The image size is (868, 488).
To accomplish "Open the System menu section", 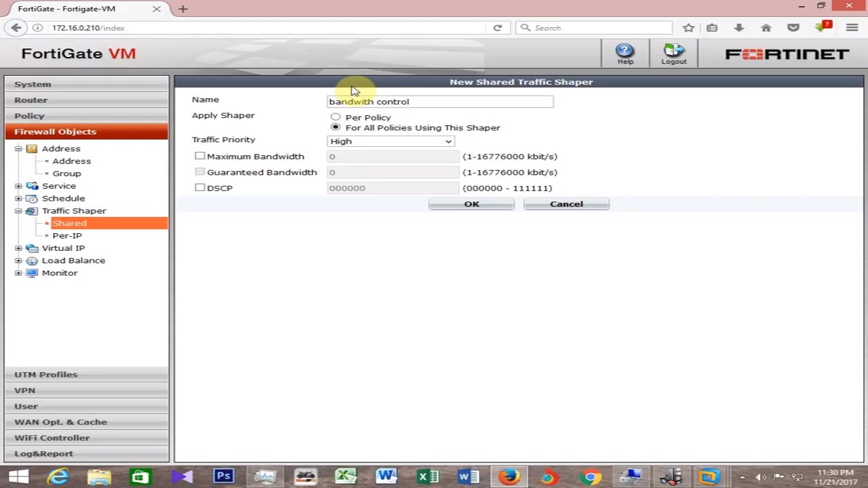I will click(86, 84).
